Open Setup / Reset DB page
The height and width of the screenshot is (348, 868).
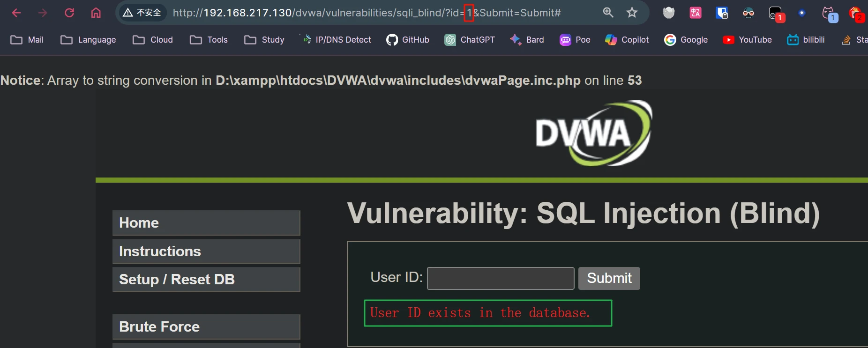pyautogui.click(x=206, y=280)
